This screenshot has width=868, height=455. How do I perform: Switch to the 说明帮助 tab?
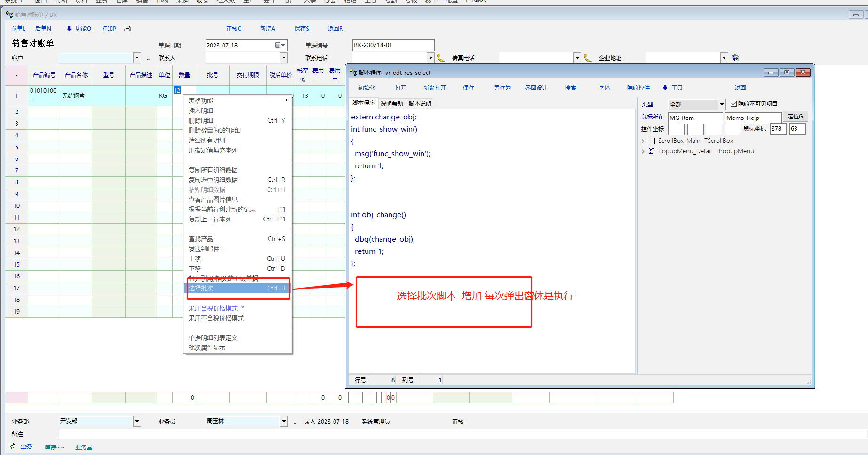(x=391, y=104)
